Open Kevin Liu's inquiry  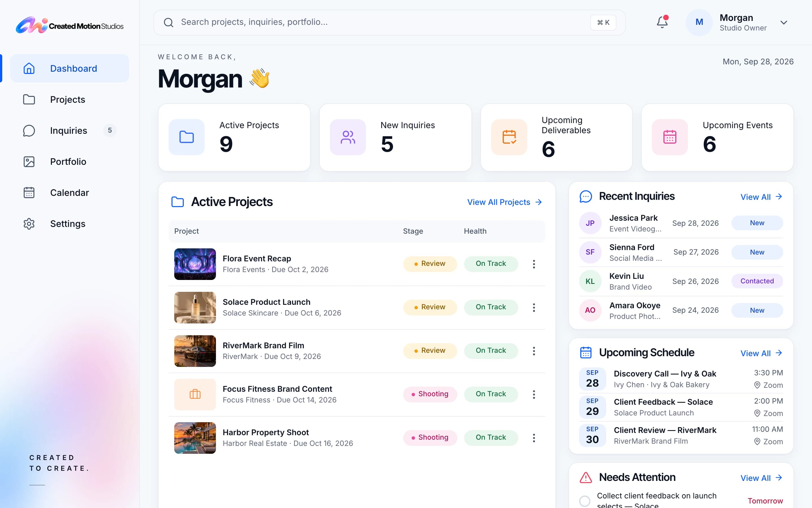[x=681, y=281]
